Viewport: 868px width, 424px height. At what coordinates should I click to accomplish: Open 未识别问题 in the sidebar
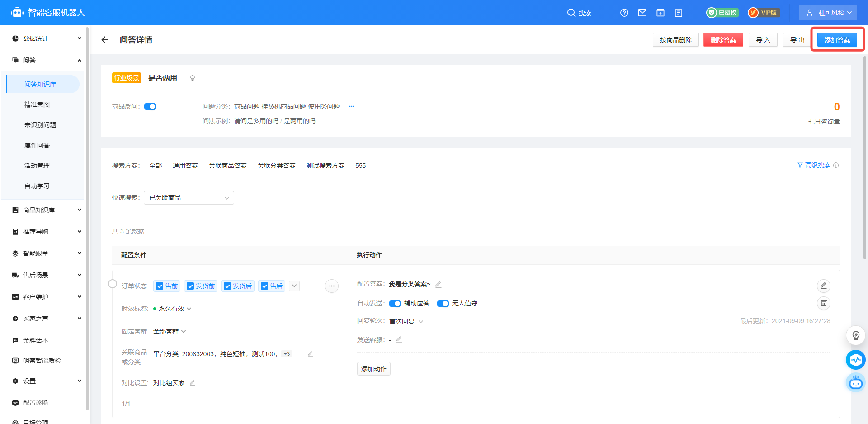click(x=40, y=125)
